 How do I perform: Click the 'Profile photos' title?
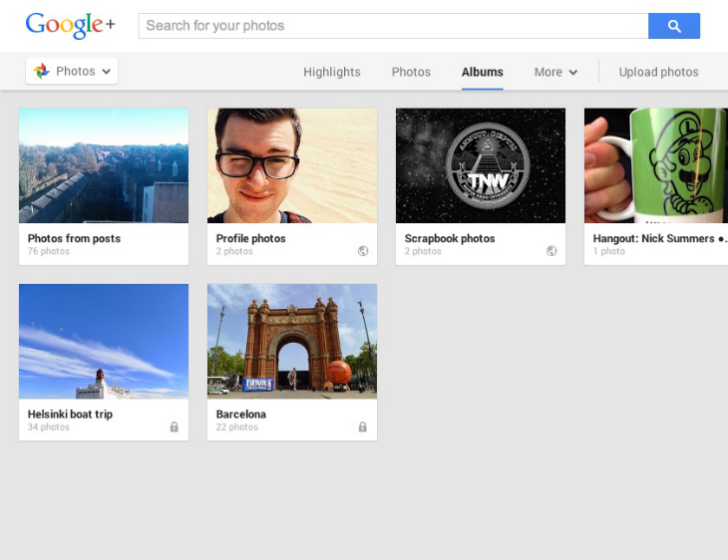point(250,238)
